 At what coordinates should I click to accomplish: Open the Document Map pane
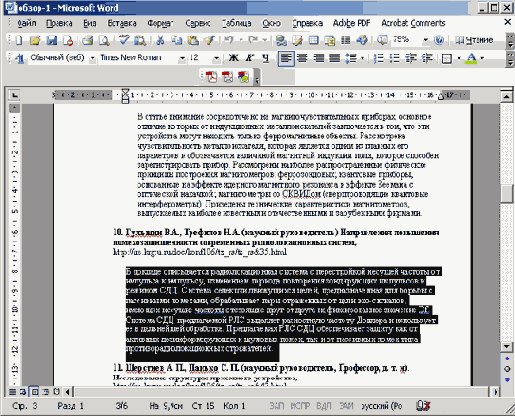click(382, 40)
